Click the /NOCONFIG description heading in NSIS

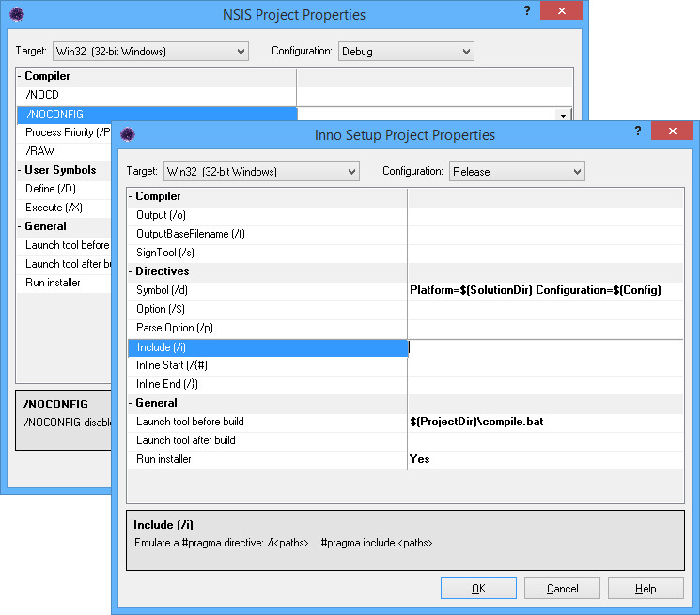click(55, 404)
